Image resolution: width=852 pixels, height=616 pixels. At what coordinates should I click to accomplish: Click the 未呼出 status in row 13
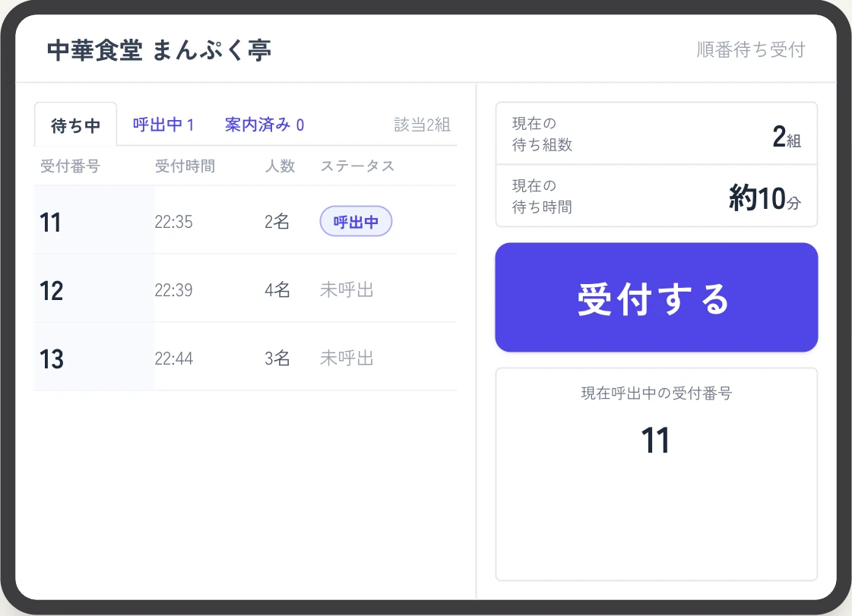347,359
